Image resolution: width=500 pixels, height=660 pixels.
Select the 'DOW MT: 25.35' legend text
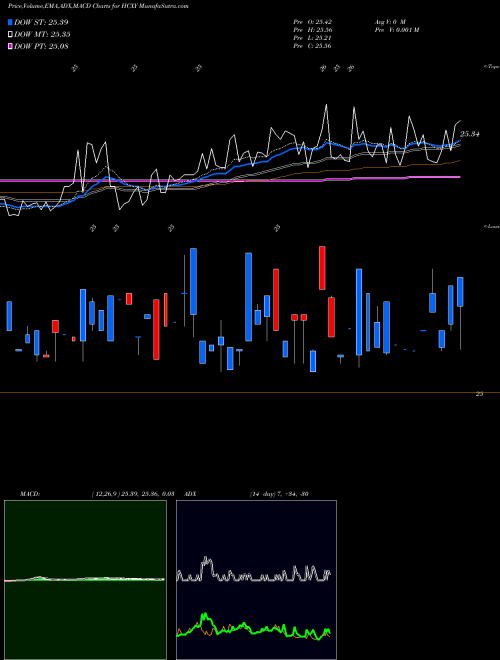tap(42, 35)
